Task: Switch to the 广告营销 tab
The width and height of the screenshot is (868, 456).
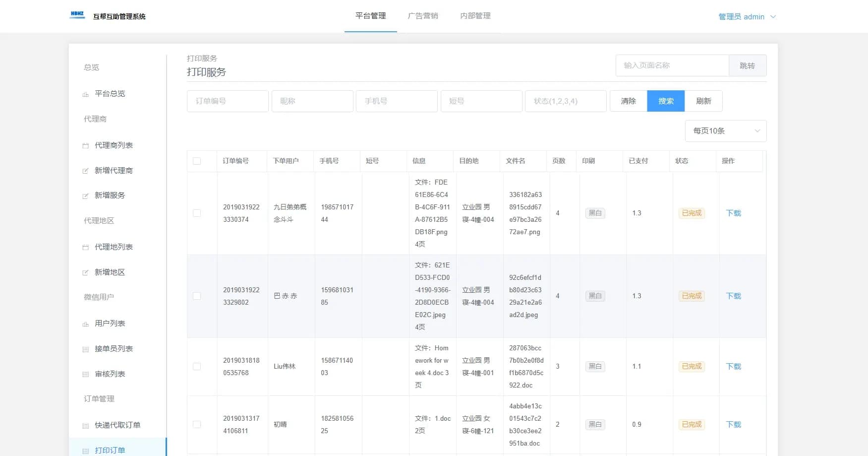Action: [x=423, y=16]
